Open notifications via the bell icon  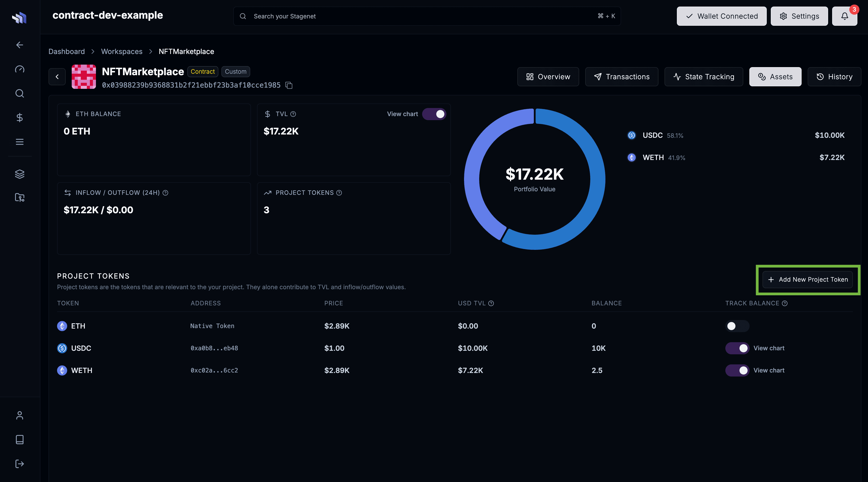(845, 16)
